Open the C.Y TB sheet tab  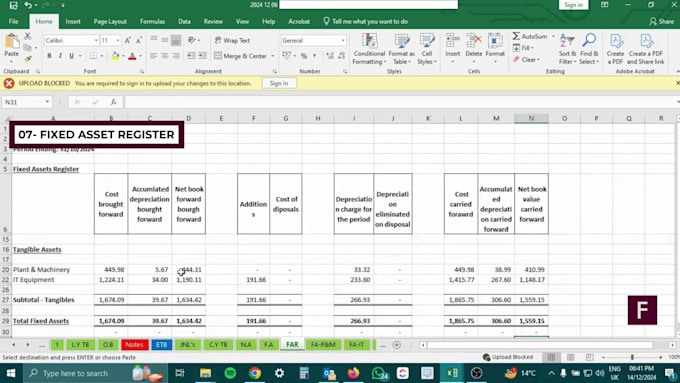coord(218,344)
